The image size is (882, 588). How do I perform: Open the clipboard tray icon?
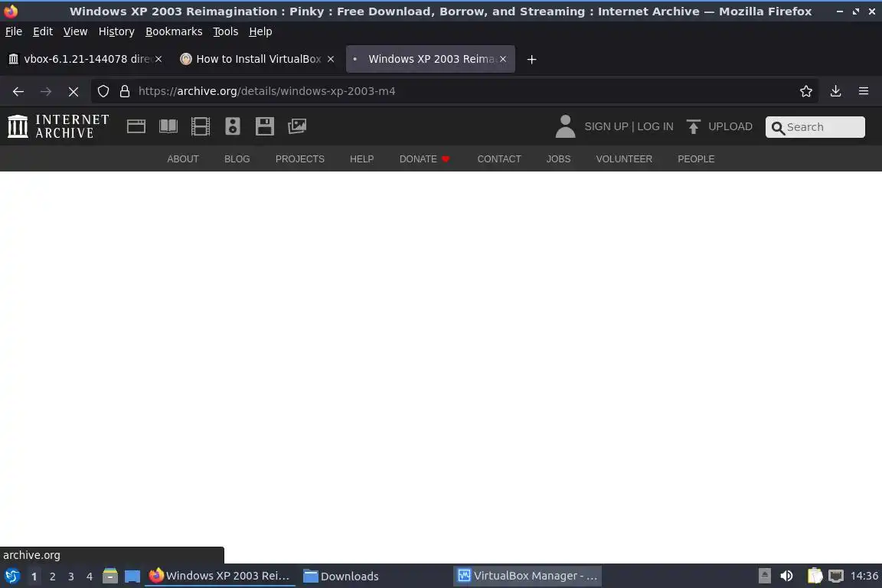[x=815, y=577]
